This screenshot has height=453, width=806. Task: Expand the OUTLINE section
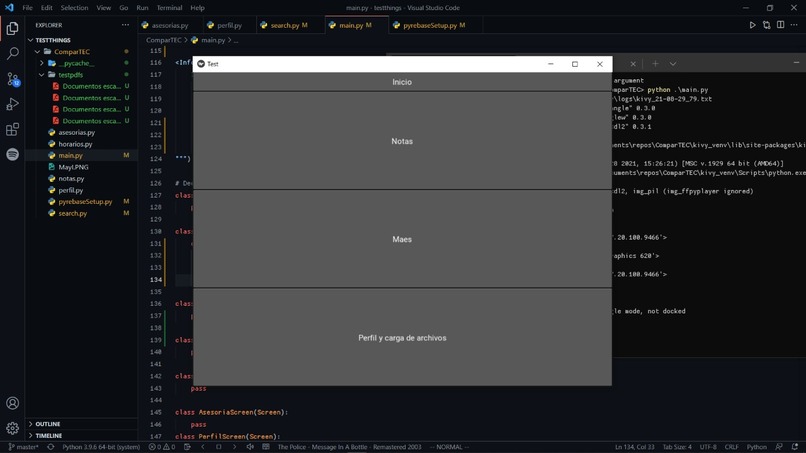(48, 424)
